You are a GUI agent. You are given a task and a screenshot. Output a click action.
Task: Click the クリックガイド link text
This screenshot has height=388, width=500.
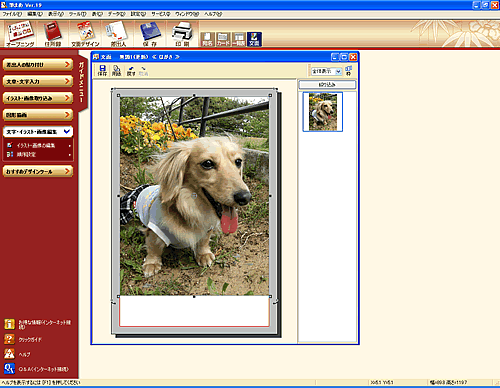(30, 340)
